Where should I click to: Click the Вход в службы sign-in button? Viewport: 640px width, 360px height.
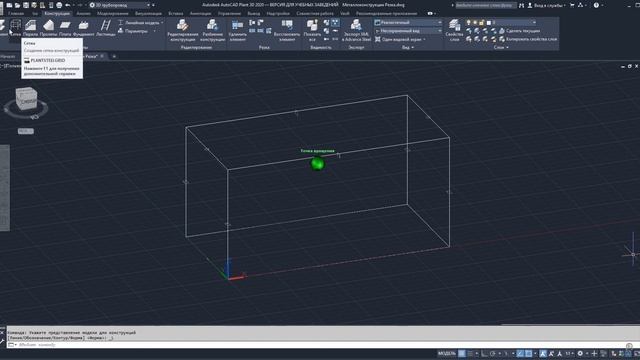[546, 5]
